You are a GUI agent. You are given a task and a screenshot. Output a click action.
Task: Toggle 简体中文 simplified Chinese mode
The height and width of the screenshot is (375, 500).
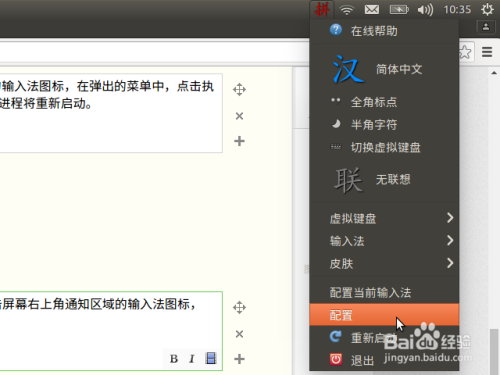384,69
